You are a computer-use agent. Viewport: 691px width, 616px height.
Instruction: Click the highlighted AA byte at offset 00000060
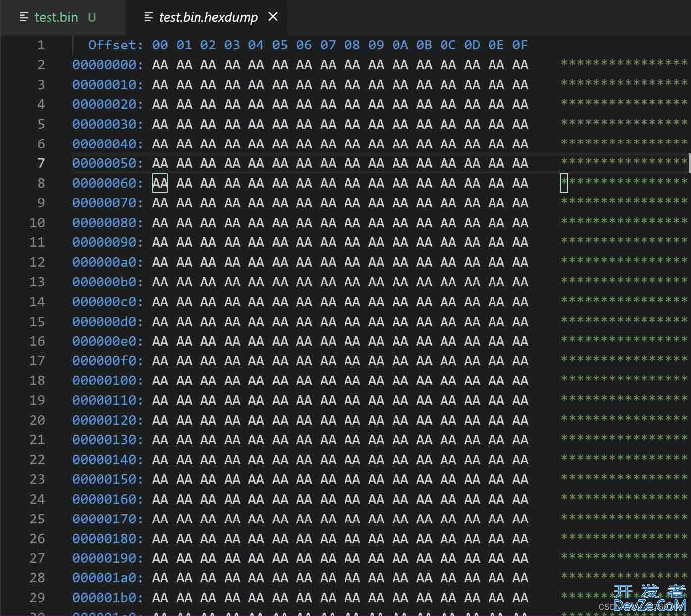pyautogui.click(x=160, y=183)
